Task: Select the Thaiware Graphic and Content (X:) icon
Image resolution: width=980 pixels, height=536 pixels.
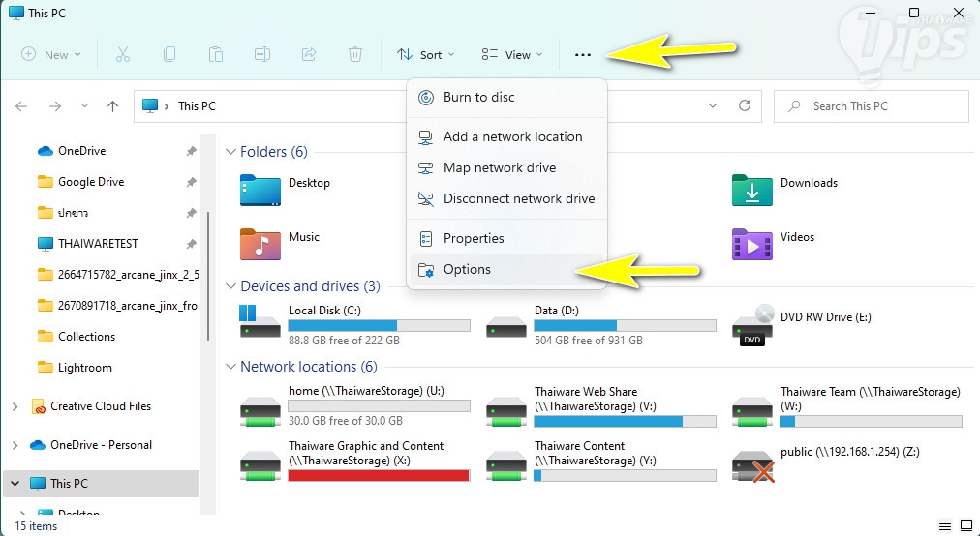Action: (x=260, y=467)
